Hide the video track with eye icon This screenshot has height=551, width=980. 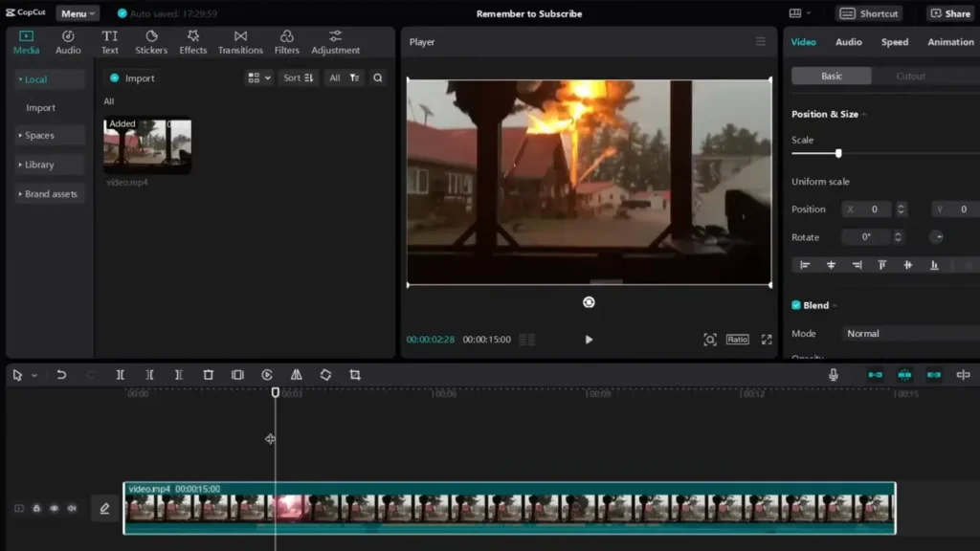54,509
